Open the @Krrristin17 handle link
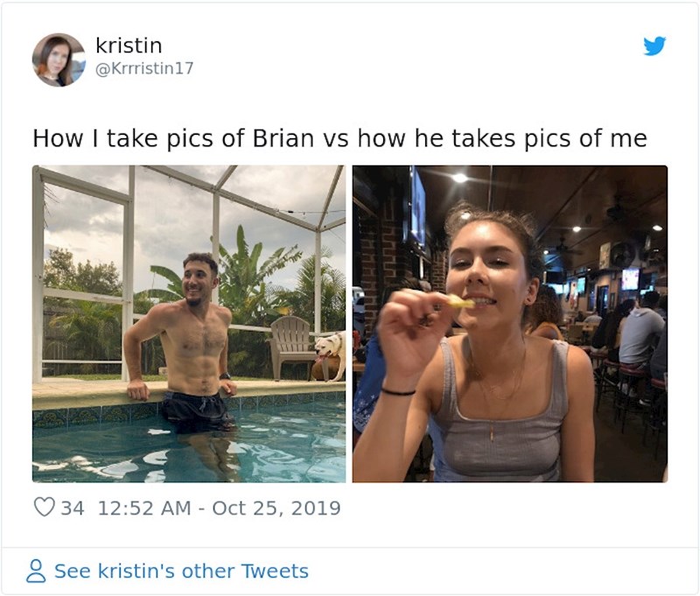 [144, 68]
